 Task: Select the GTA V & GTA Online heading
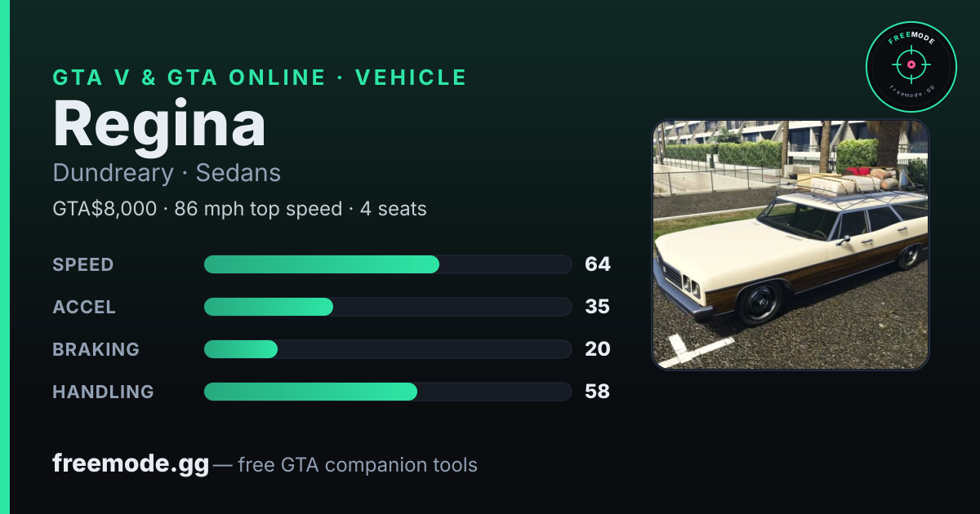click(260, 78)
